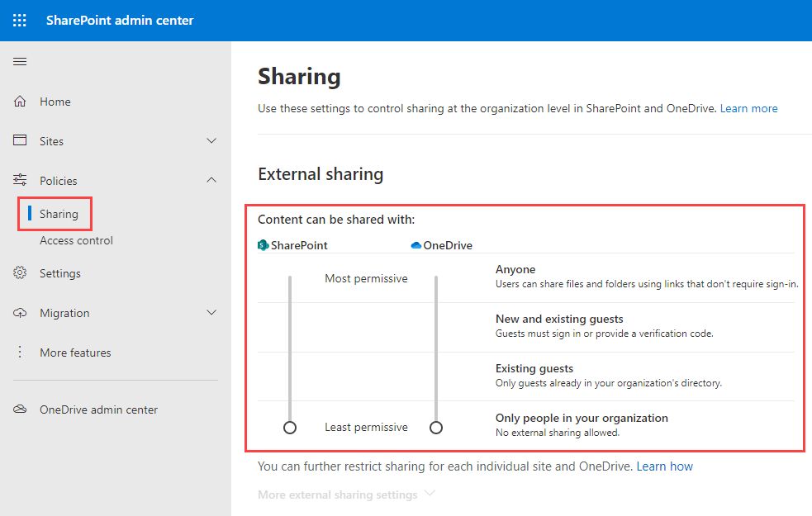
Task: Click Content can be shared with text
Action: (336, 220)
